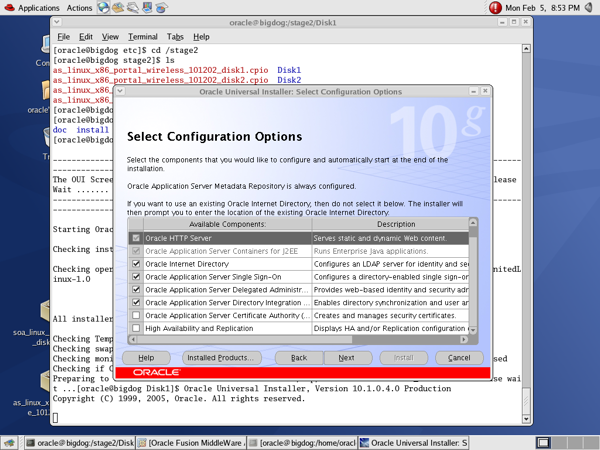The image size is (600, 450).
Task: Open the presentation launcher icon in panel
Action: 147,7
